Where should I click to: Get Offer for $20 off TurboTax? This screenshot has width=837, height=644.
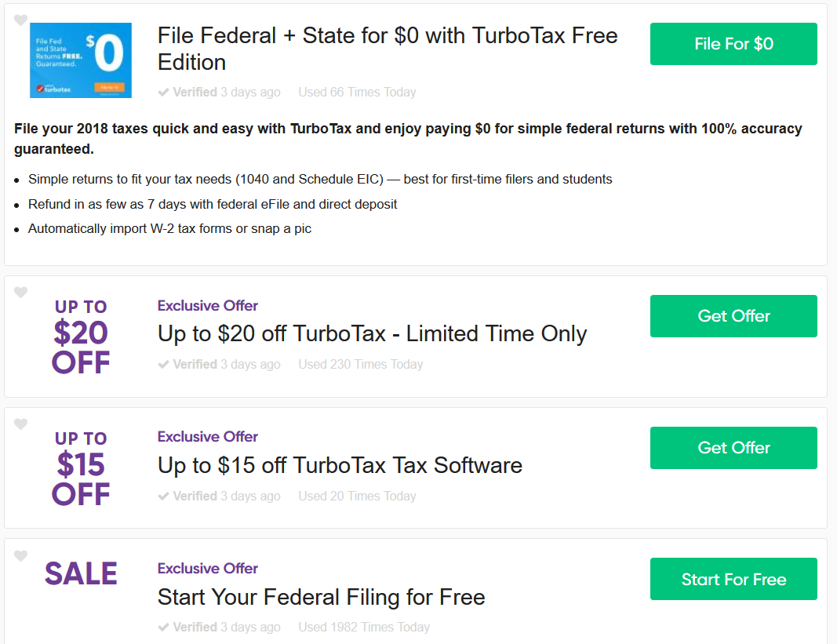click(733, 316)
